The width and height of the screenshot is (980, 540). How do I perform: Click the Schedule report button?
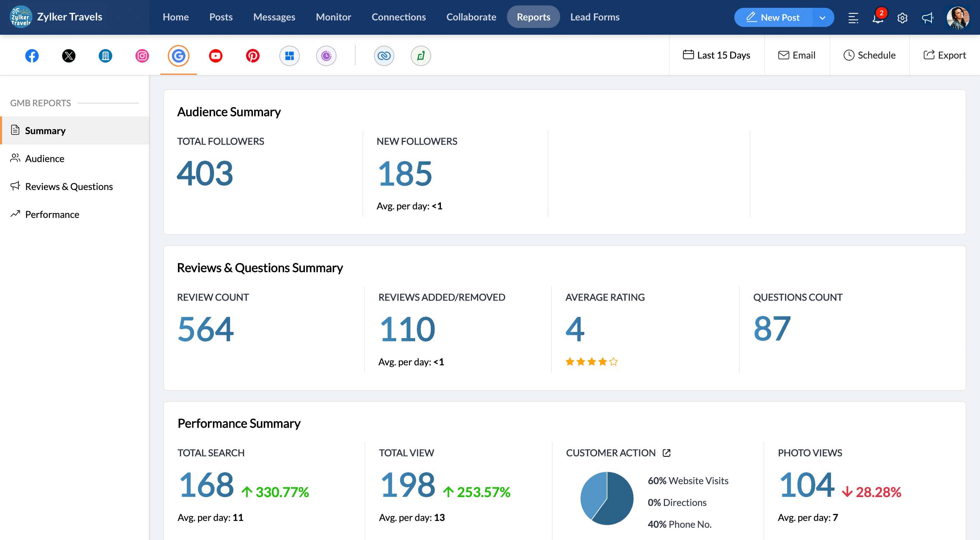click(869, 55)
